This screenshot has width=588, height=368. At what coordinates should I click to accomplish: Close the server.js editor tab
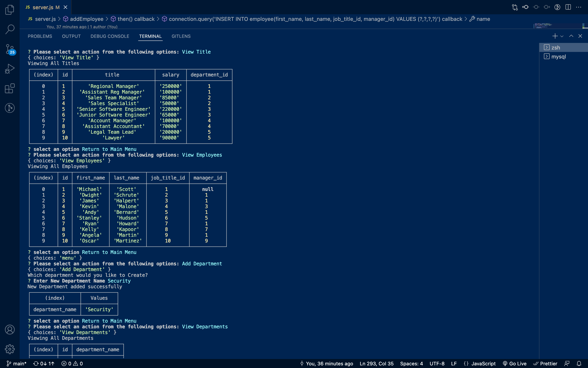click(65, 7)
